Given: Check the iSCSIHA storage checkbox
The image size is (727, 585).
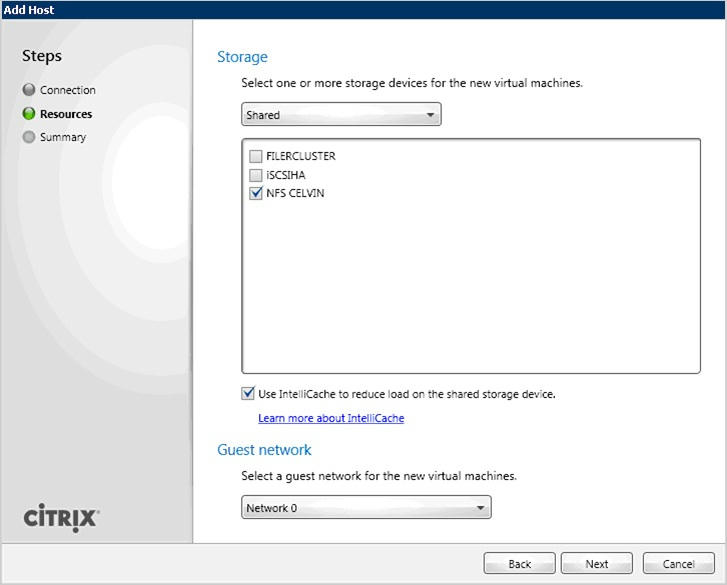Looking at the screenshot, I should point(255,175).
